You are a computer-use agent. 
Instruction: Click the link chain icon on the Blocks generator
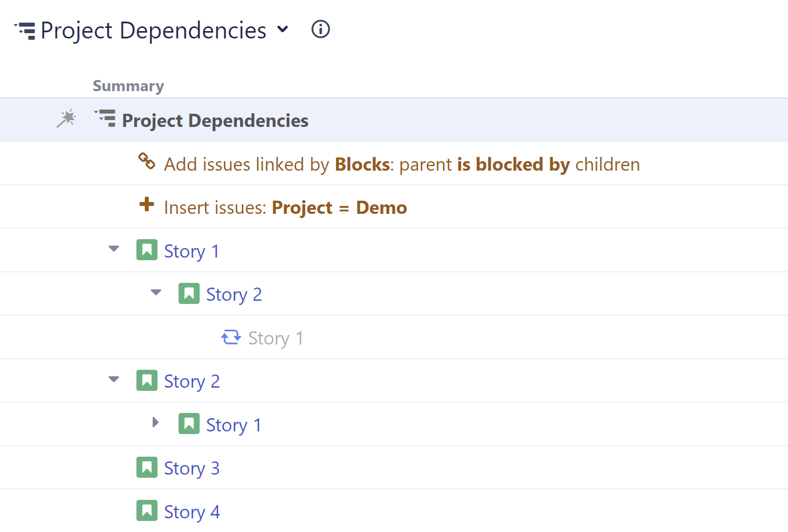[x=146, y=161]
